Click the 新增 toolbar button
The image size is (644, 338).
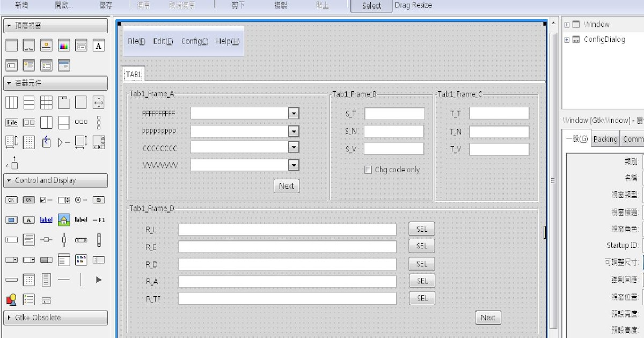[x=21, y=5]
